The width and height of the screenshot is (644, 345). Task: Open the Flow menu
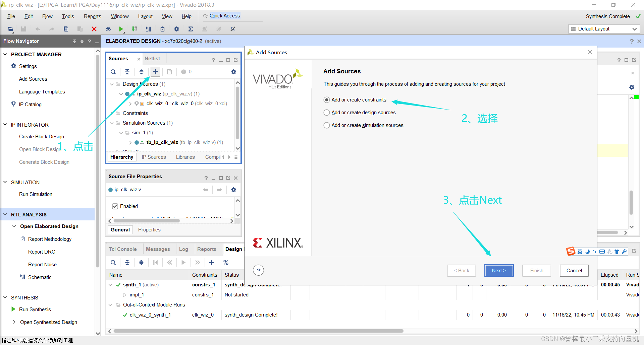point(47,16)
